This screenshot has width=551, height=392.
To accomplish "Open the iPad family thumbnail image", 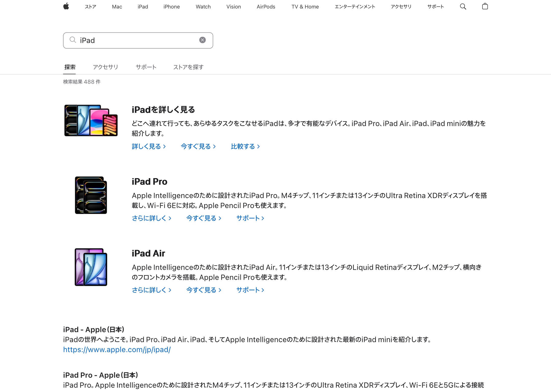I will point(91,120).
